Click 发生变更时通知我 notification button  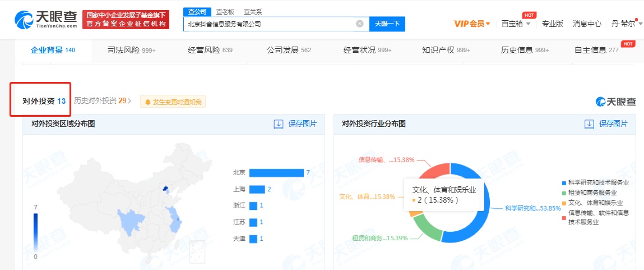(x=173, y=102)
